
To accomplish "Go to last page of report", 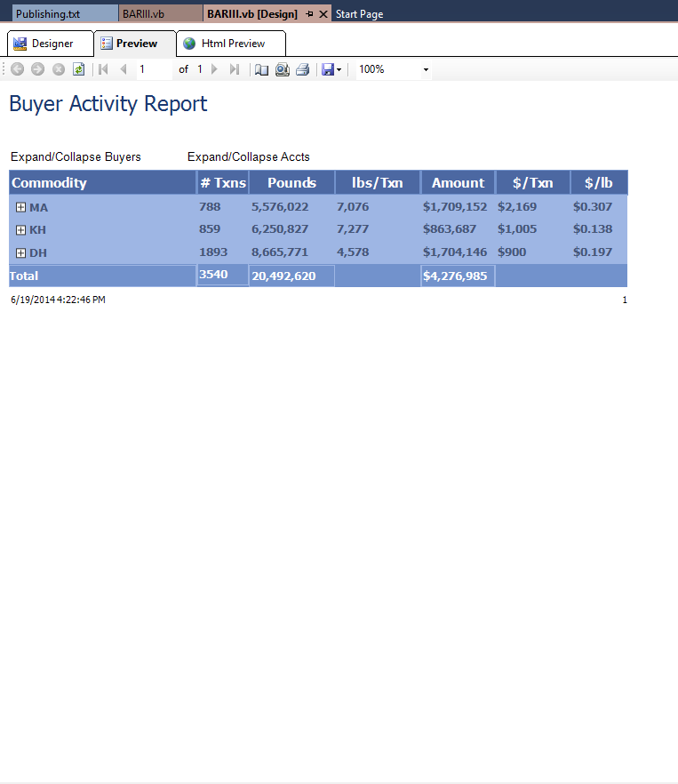I will pyautogui.click(x=235, y=69).
